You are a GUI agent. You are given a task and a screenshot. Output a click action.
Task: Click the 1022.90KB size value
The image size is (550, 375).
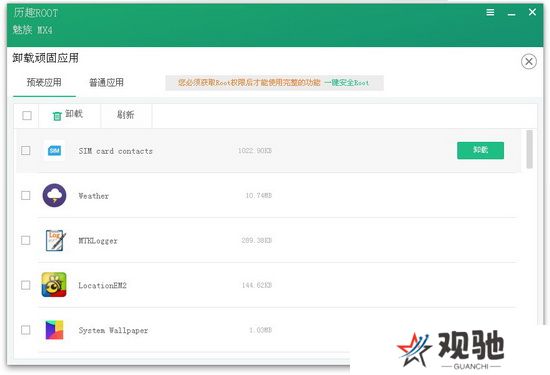[255, 150]
